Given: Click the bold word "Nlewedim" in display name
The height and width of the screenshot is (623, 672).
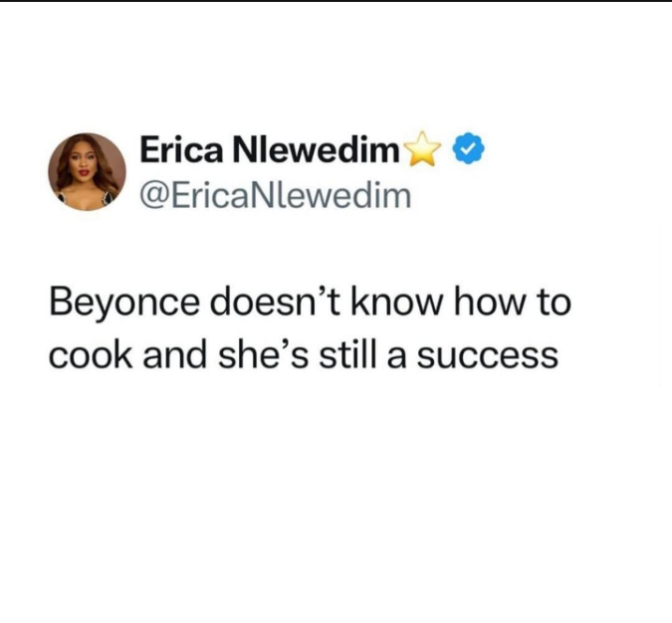Looking at the screenshot, I should 315,149.
